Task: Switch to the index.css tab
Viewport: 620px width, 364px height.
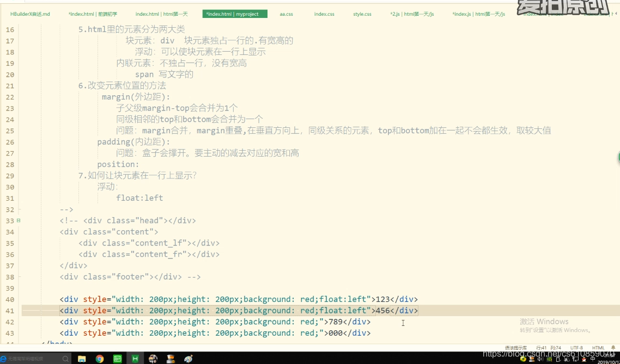Action: (x=324, y=14)
